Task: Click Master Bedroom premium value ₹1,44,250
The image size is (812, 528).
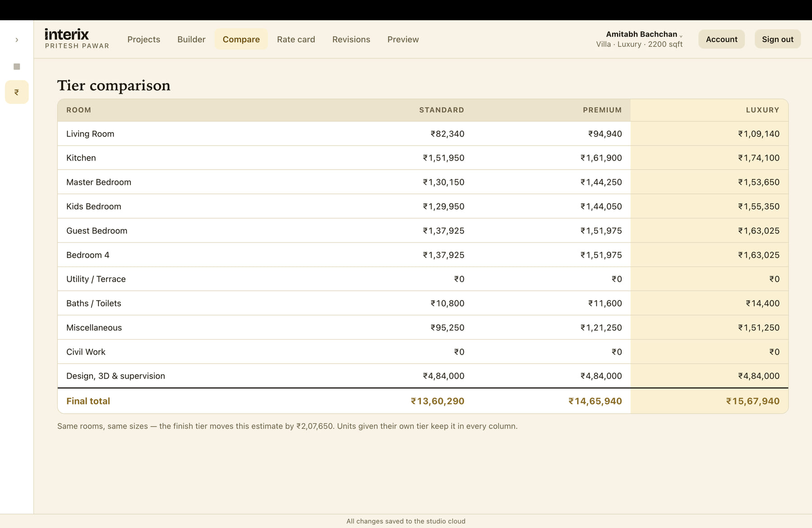Action: [601, 182]
